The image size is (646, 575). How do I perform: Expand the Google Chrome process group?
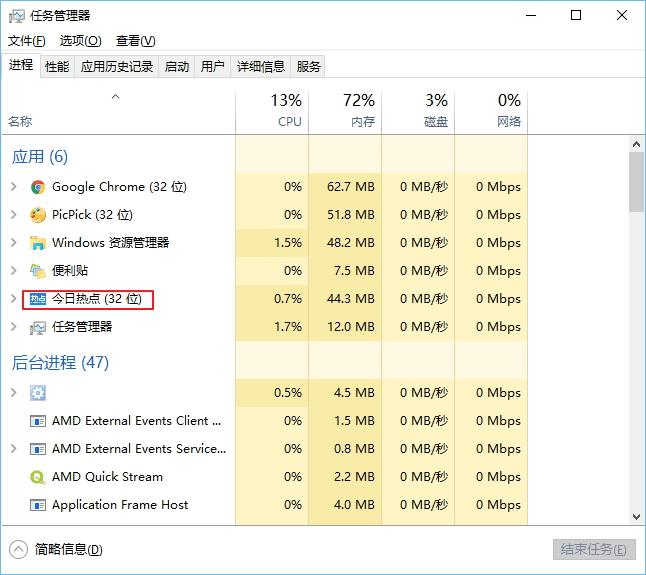13,187
